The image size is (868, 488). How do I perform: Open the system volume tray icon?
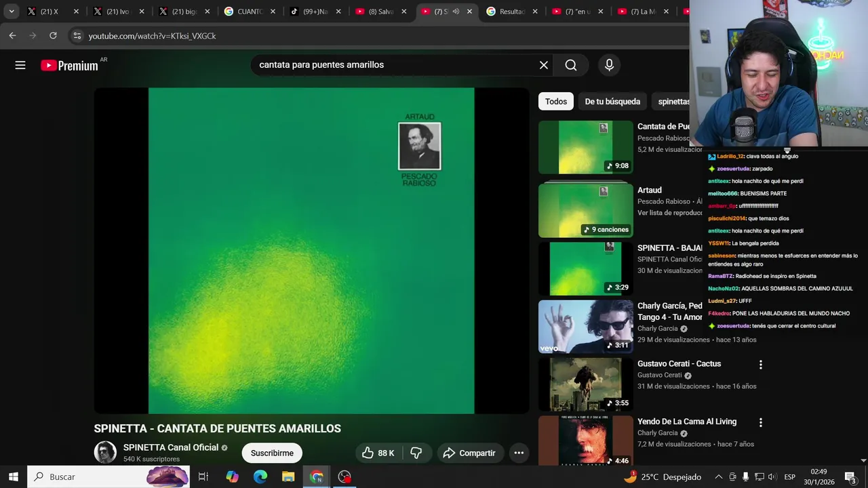(x=772, y=476)
